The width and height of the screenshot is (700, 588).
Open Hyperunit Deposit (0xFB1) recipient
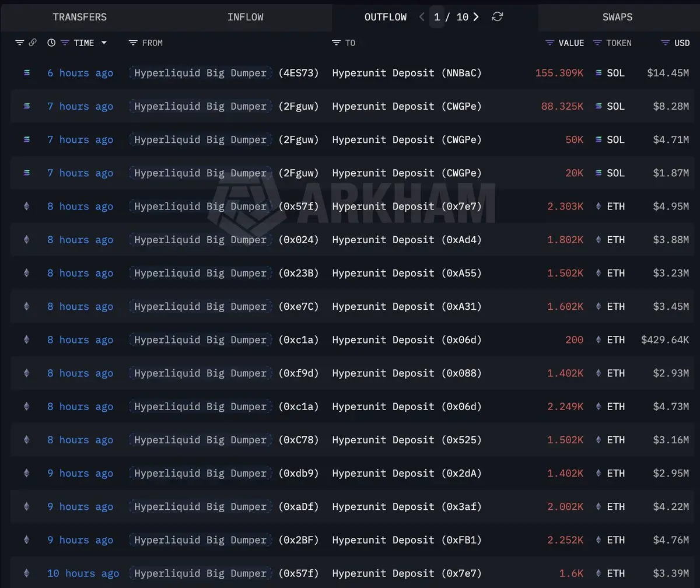click(x=407, y=540)
